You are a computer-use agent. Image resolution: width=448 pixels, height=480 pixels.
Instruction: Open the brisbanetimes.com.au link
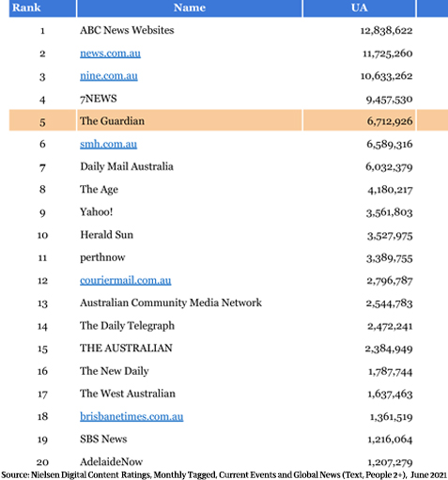pos(131,416)
